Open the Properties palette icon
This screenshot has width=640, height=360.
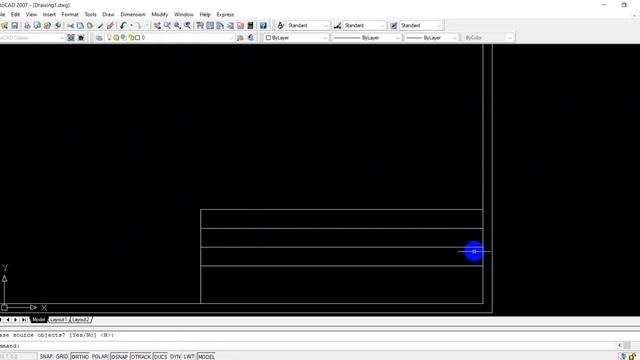click(x=200, y=25)
